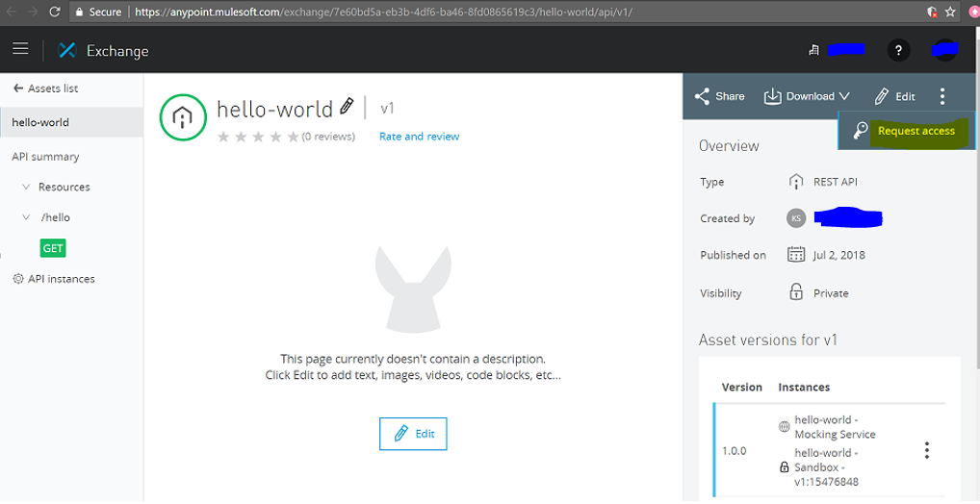This screenshot has height=504, width=980.
Task: Open API instances in sidebar
Action: point(62,279)
